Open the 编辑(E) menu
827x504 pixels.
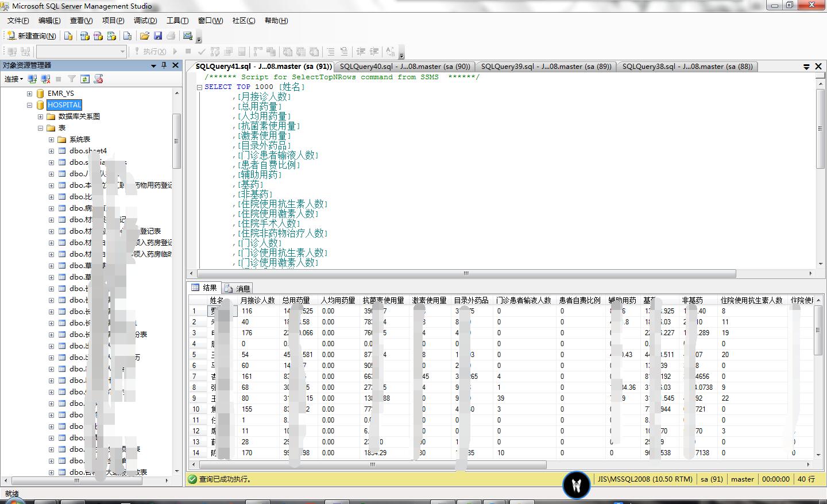tap(49, 20)
